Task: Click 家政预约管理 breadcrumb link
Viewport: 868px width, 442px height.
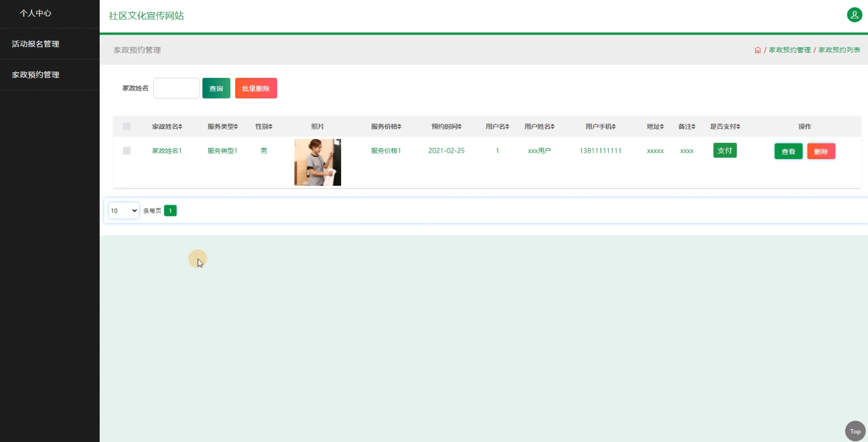Action: pyautogui.click(x=790, y=50)
